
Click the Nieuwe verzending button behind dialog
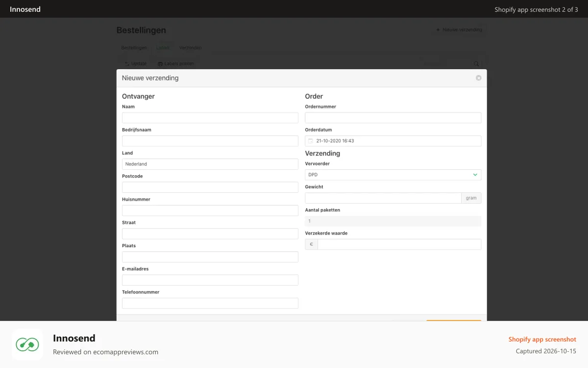pyautogui.click(x=459, y=30)
